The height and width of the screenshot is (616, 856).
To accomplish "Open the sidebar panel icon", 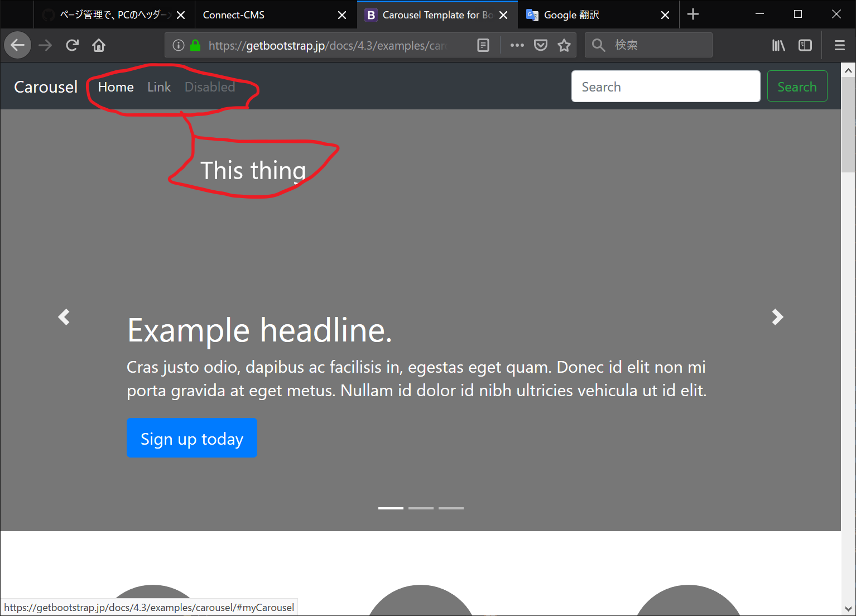I will [805, 45].
